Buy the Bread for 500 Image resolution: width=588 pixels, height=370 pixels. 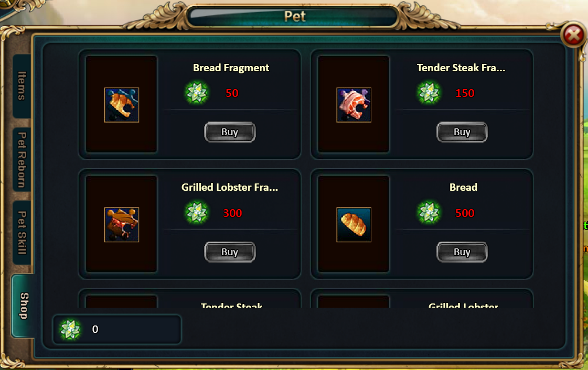pyautogui.click(x=462, y=252)
